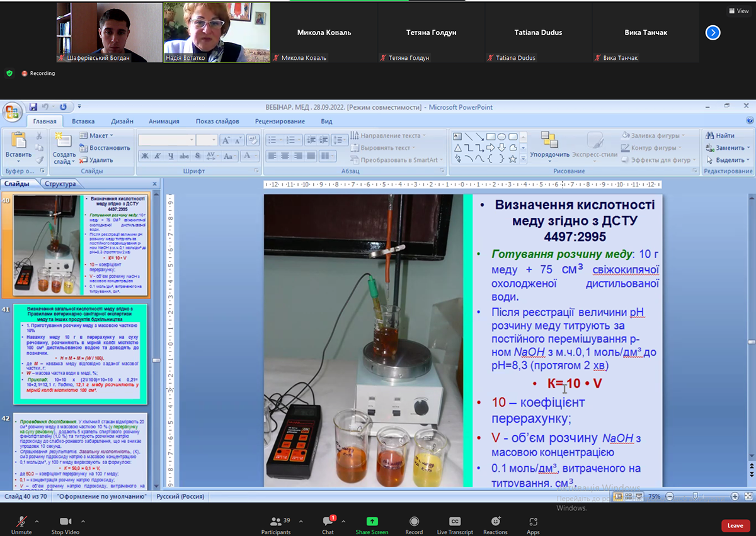The image size is (756, 536).
Task: Click Найти find button
Action: click(720, 135)
